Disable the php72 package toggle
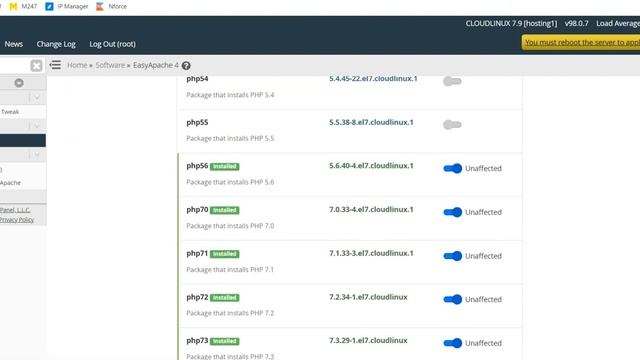The image size is (640, 360). point(452,299)
